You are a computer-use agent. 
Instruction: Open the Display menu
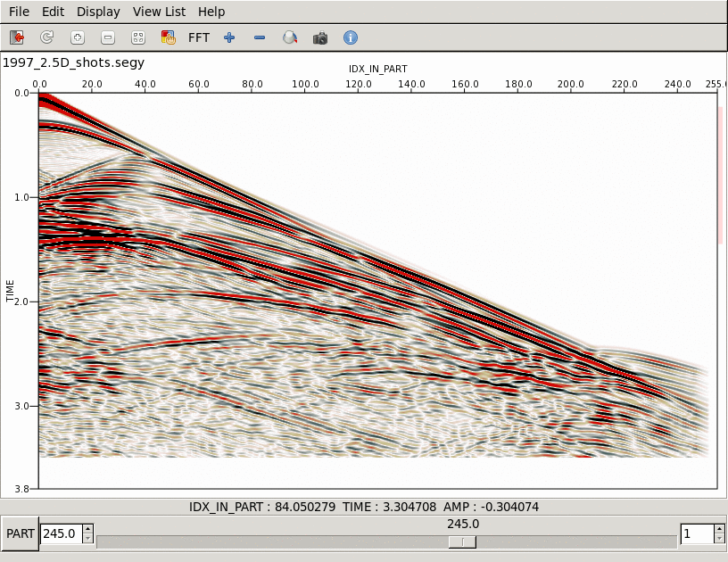coord(98,12)
